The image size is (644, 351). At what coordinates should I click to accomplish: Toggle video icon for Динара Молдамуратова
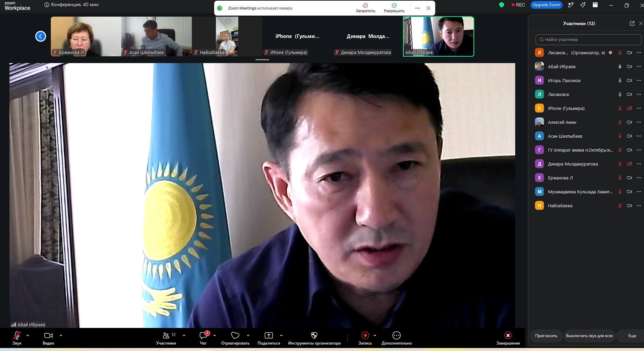(629, 164)
